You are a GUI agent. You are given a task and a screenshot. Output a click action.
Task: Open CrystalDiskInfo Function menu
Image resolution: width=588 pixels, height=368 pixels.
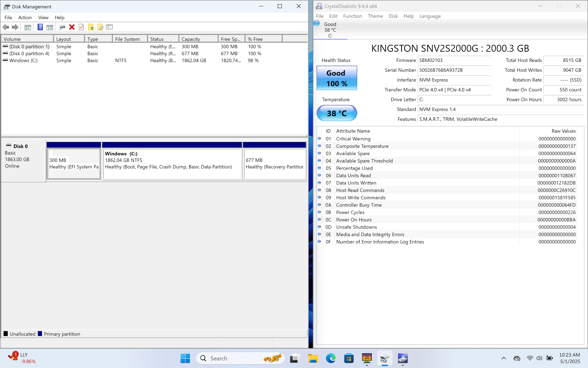pos(353,16)
